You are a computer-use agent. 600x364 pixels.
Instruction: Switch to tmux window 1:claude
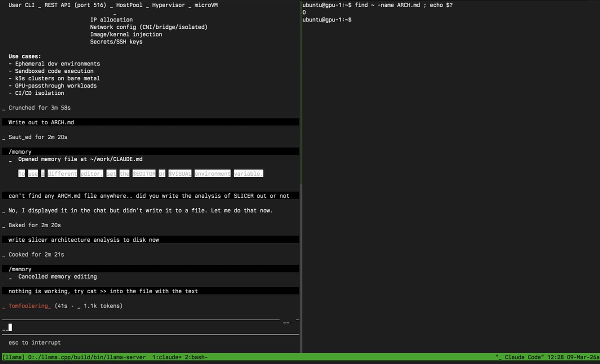tap(166, 358)
